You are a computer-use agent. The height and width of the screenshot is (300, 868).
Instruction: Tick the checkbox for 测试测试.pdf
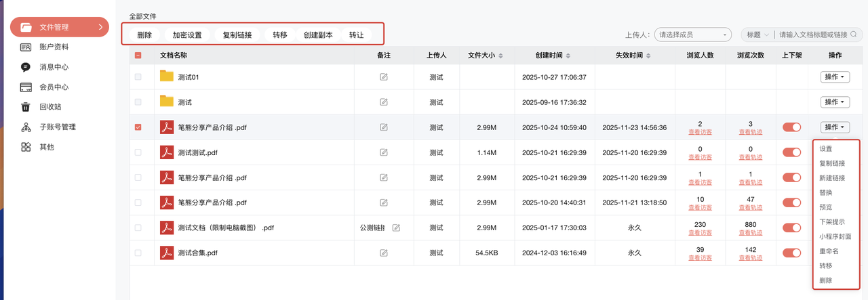coord(138,152)
